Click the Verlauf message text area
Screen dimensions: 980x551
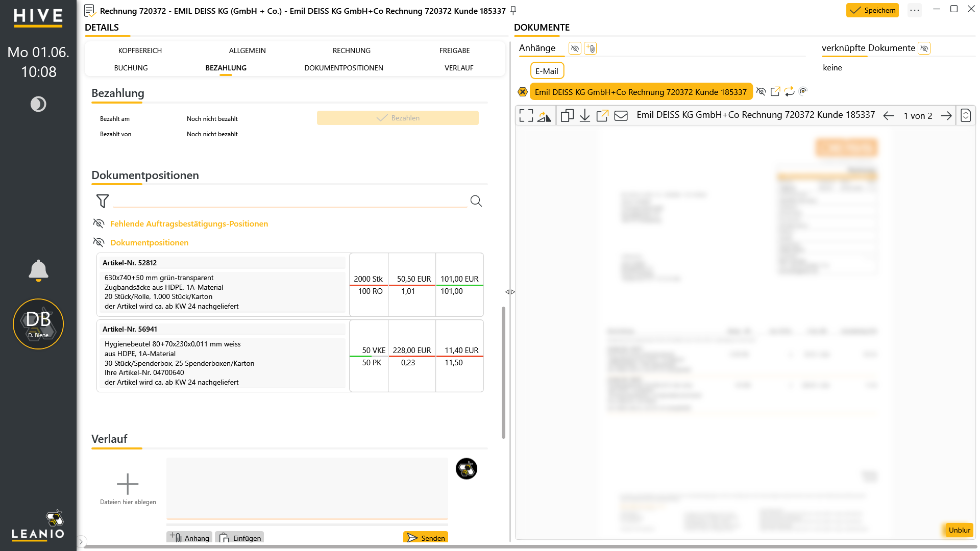point(307,488)
